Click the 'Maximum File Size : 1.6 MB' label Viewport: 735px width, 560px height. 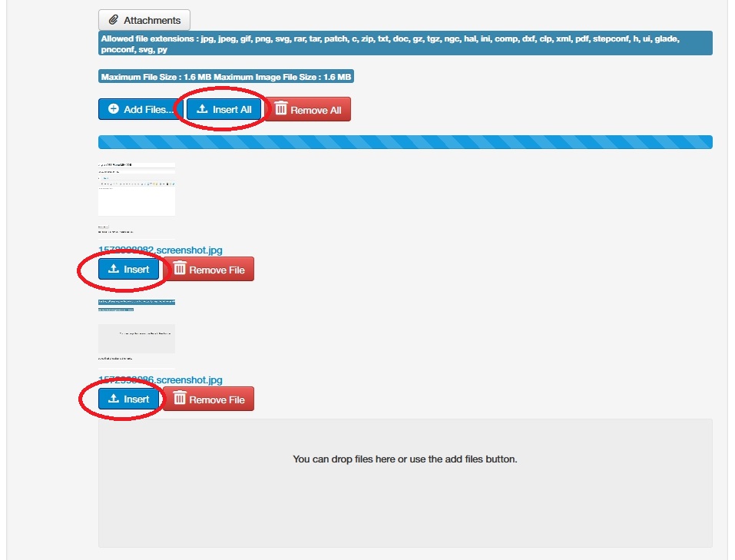pyautogui.click(x=226, y=77)
